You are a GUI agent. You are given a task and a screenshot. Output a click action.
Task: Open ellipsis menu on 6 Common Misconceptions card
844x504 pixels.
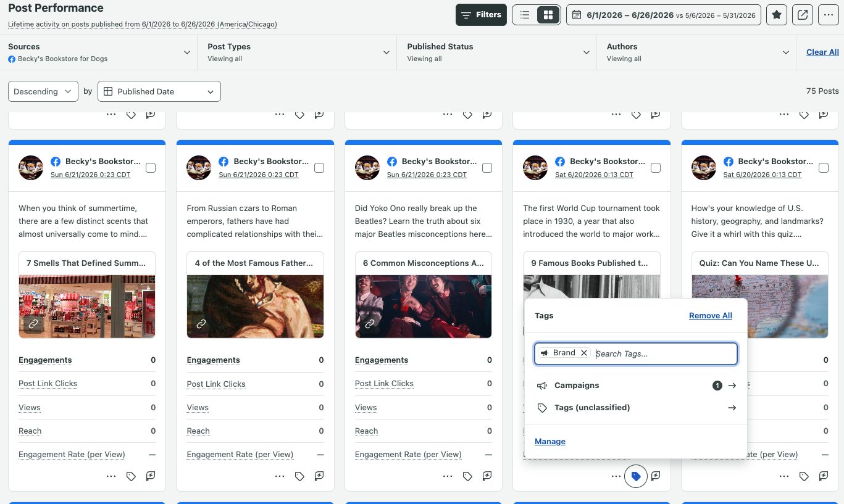(x=448, y=476)
